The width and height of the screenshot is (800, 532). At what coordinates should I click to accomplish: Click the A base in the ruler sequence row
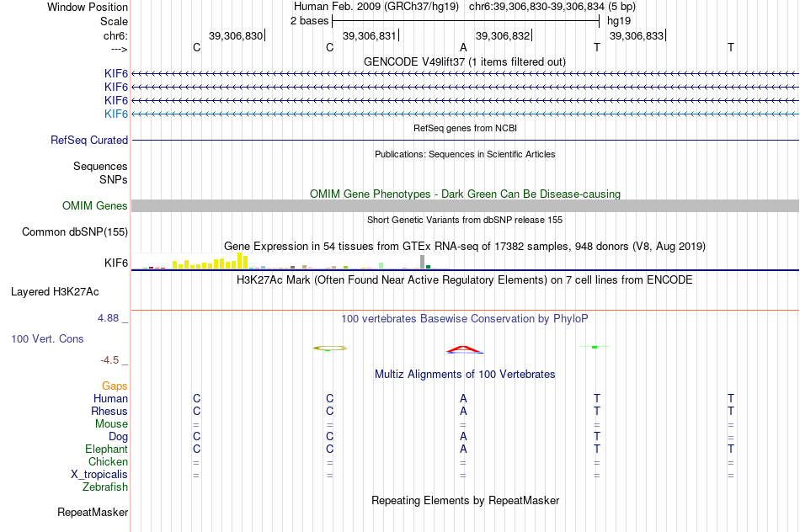[x=463, y=47]
